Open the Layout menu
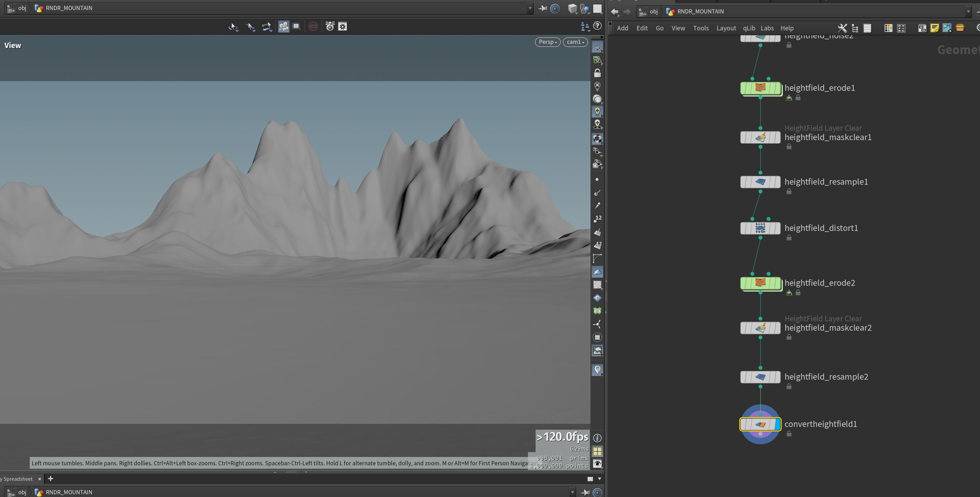This screenshot has height=497, width=980. click(726, 28)
